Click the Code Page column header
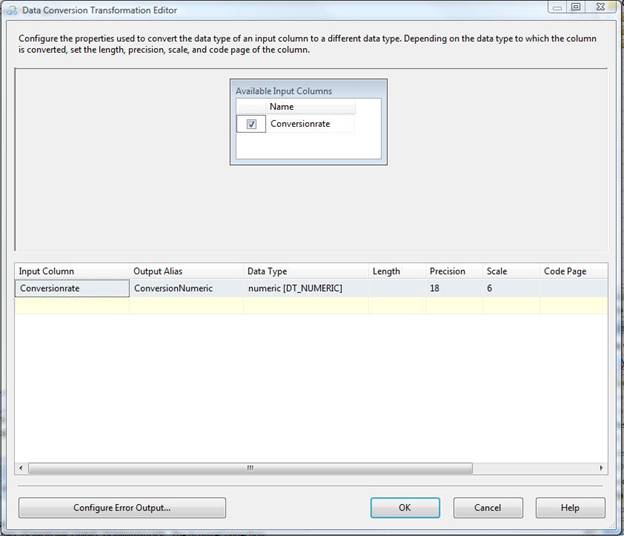This screenshot has width=624, height=536. coord(573,271)
